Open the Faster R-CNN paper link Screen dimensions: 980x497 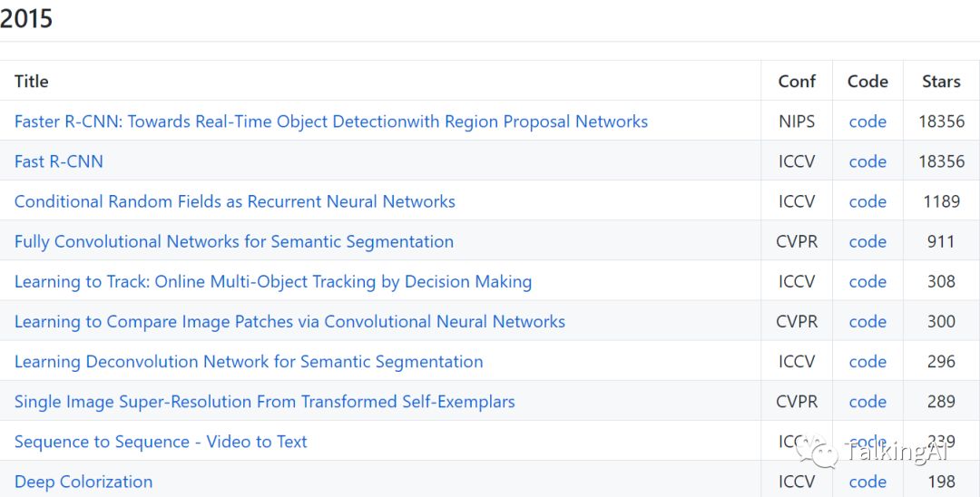330,122
